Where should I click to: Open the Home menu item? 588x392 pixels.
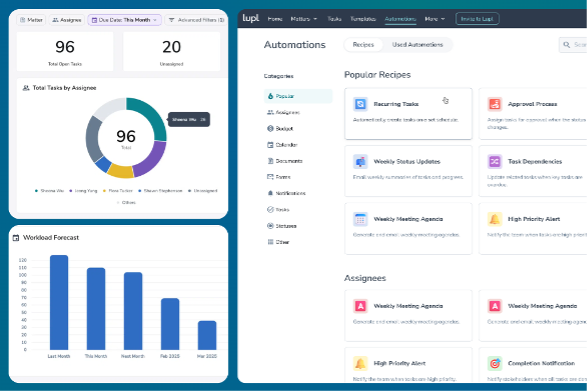click(x=275, y=19)
